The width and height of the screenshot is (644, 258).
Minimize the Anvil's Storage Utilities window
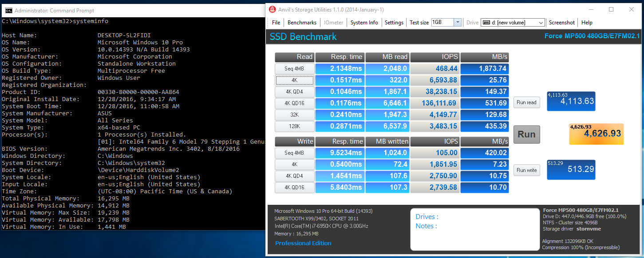591,9
